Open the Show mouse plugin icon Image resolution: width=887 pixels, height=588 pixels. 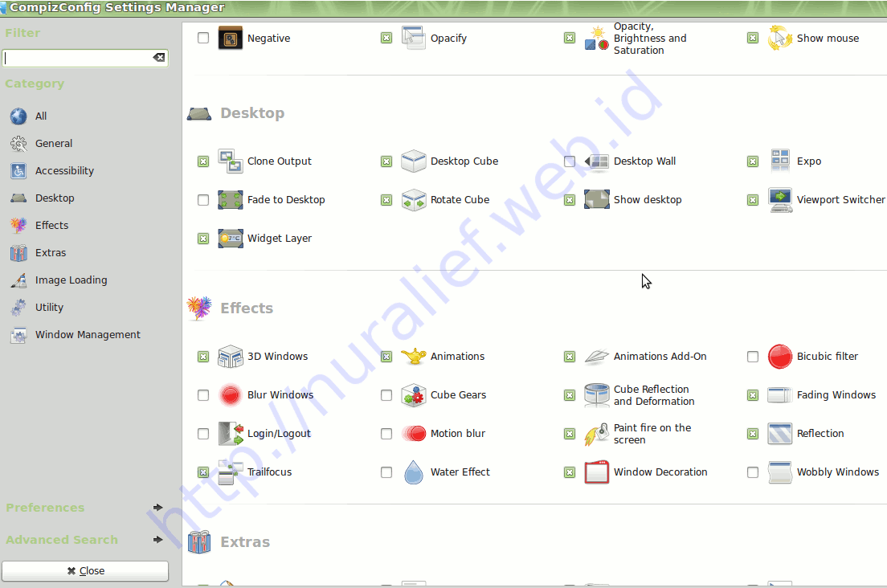point(780,38)
